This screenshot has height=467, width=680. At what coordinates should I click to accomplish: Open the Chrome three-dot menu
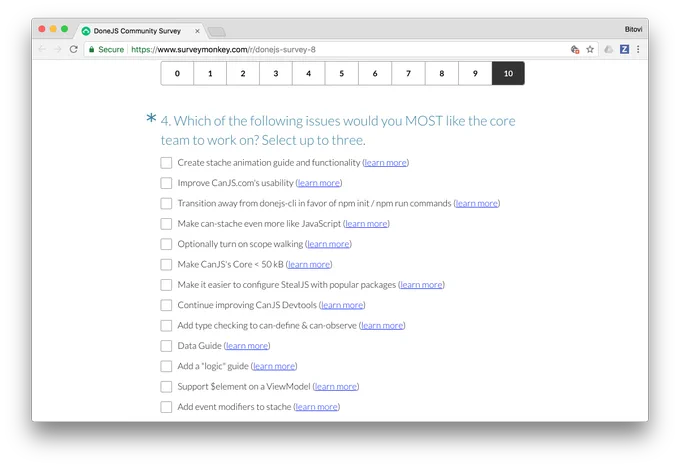tap(638, 49)
